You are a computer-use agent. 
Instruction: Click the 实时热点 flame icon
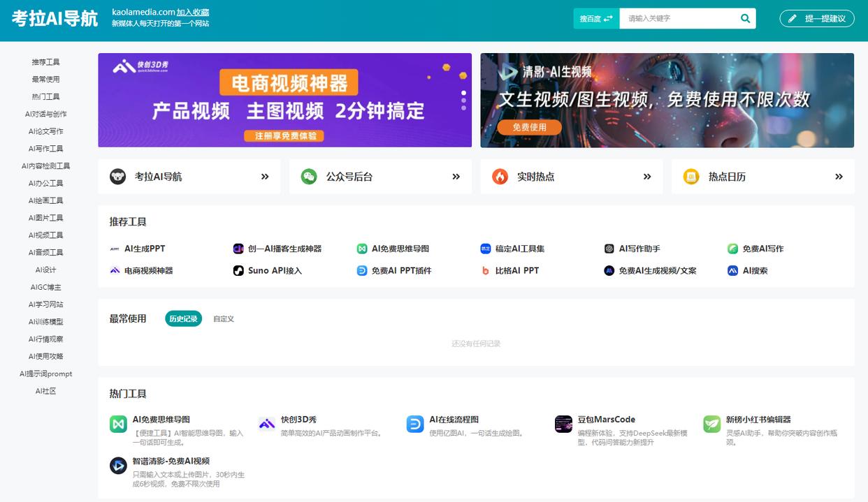point(500,177)
